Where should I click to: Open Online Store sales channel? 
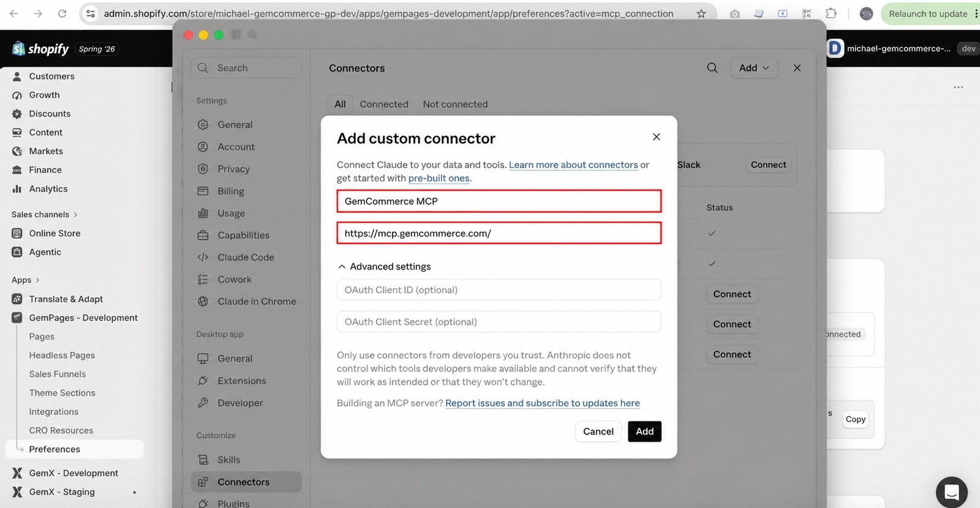tap(55, 233)
